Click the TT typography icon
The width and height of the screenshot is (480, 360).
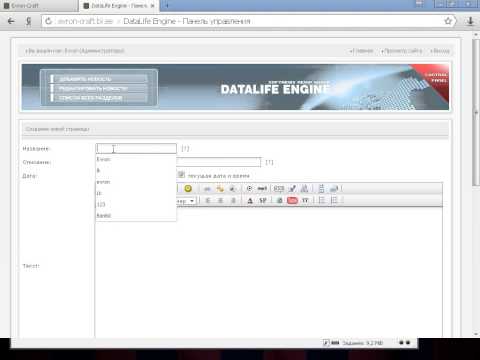click(x=305, y=200)
